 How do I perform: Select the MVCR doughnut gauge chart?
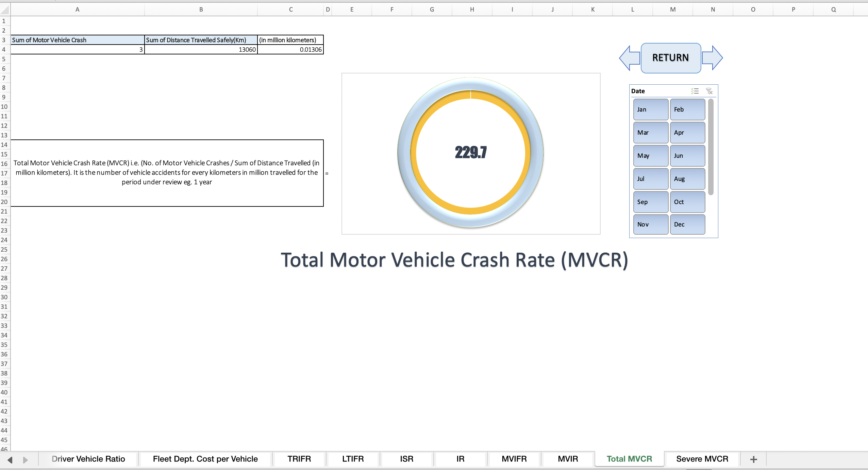click(x=471, y=153)
